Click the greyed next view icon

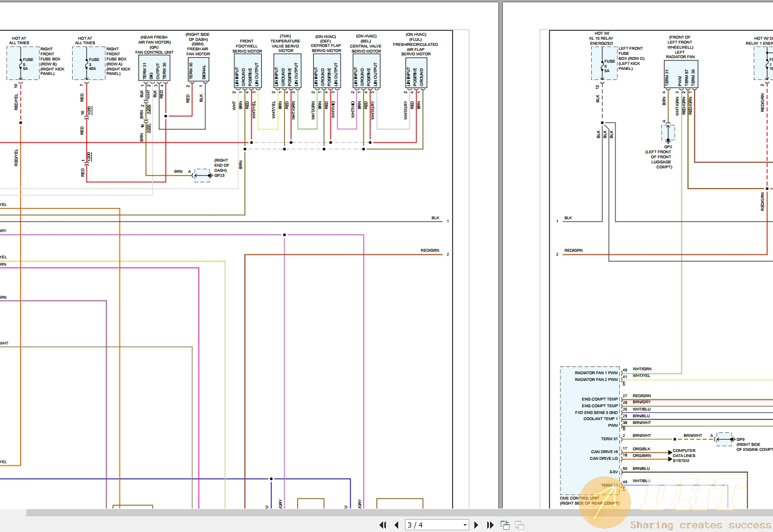click(x=520, y=525)
